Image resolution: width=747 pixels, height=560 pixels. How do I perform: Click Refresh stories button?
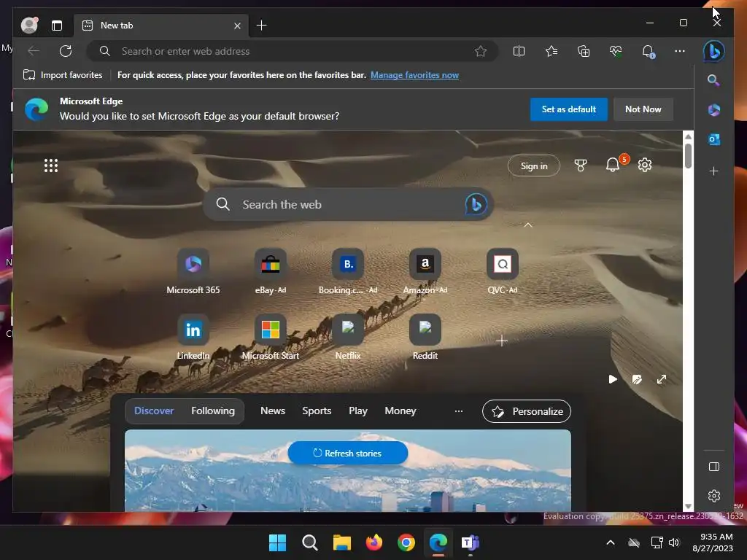[348, 453]
